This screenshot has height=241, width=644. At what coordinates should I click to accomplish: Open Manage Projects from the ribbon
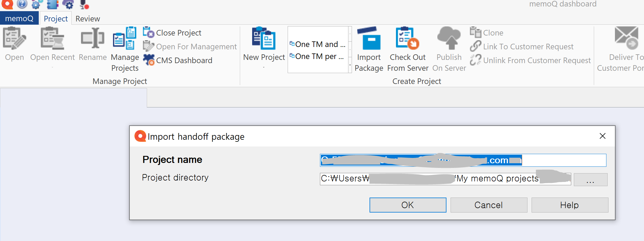click(x=125, y=39)
